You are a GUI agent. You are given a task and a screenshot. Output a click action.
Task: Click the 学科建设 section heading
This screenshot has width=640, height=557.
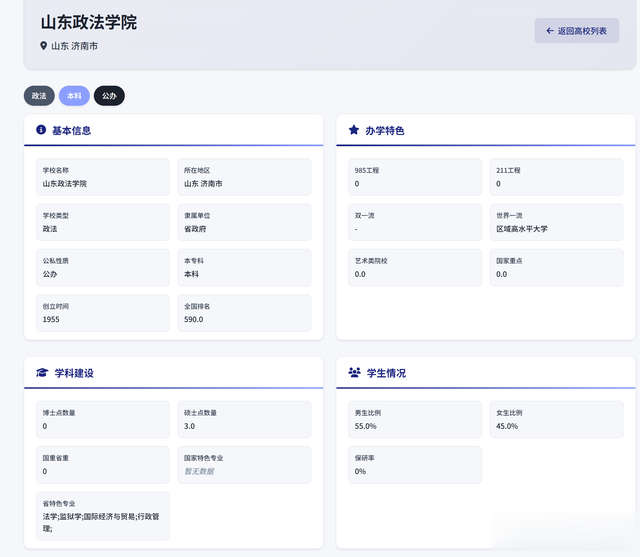(x=74, y=373)
